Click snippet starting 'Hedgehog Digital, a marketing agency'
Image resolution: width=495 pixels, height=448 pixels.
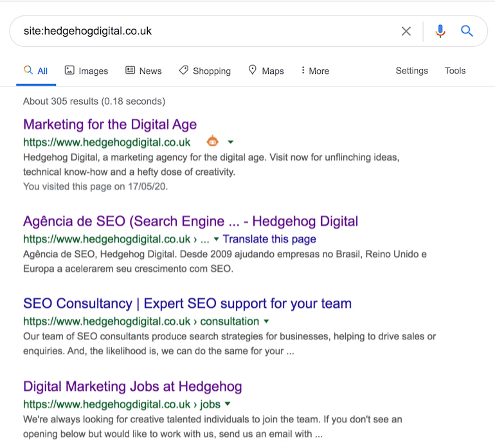point(212,165)
